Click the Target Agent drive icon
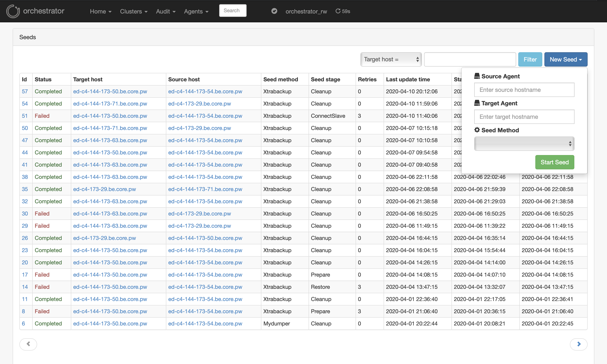607x364 pixels. coord(477,103)
